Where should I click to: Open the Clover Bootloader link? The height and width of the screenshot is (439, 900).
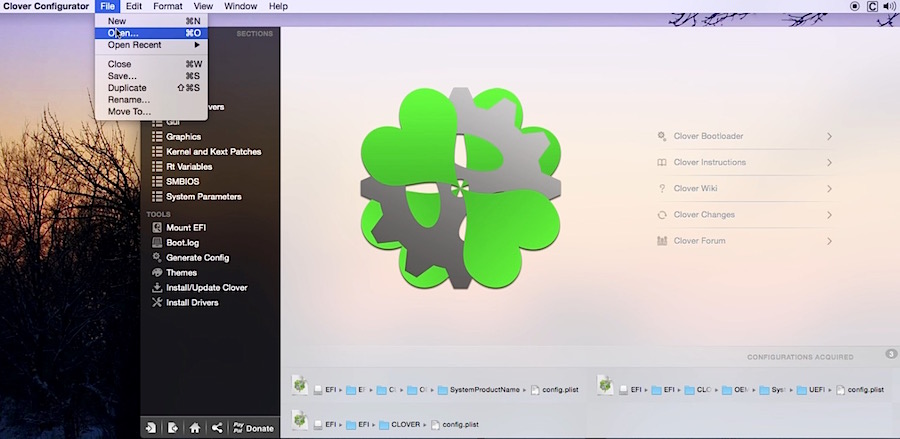point(708,136)
